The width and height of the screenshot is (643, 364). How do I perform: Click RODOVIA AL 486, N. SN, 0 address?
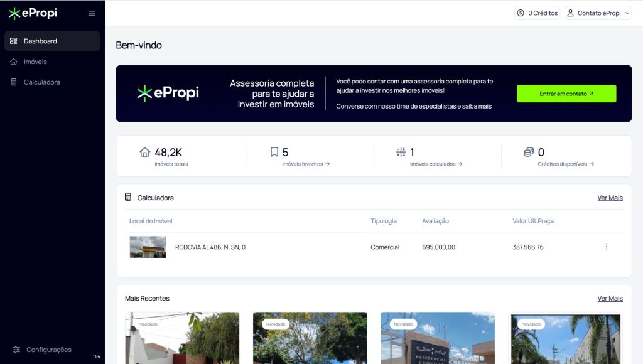pyautogui.click(x=210, y=247)
